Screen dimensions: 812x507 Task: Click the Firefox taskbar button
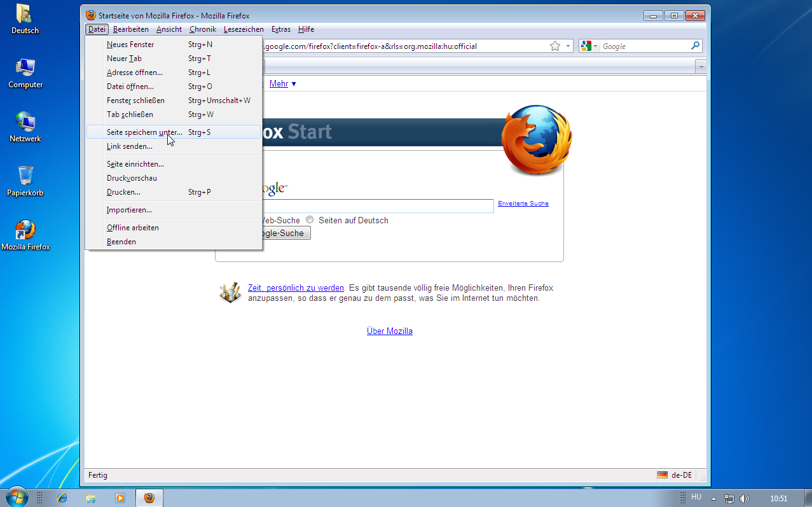pos(149,498)
